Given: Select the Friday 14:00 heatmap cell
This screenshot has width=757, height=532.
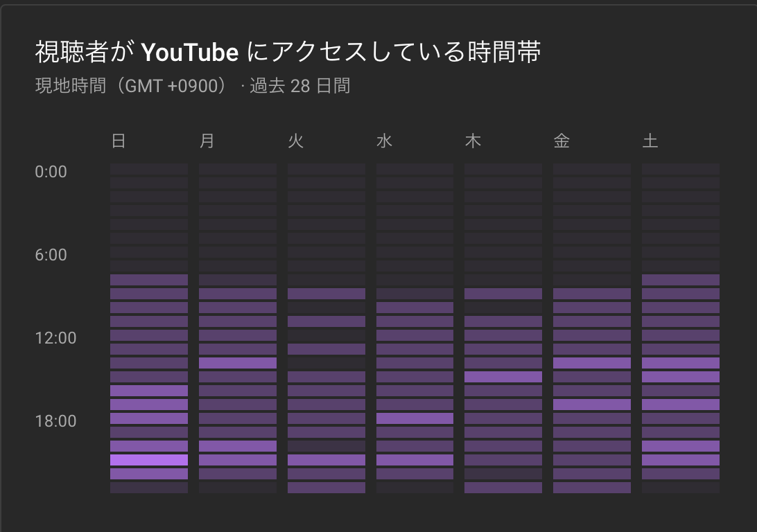Looking at the screenshot, I should pos(592,363).
